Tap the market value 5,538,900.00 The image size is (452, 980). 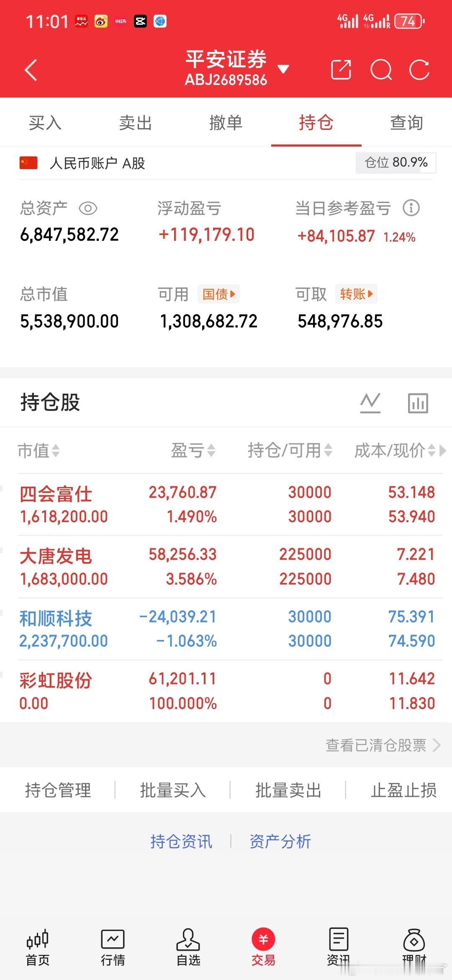tap(69, 321)
